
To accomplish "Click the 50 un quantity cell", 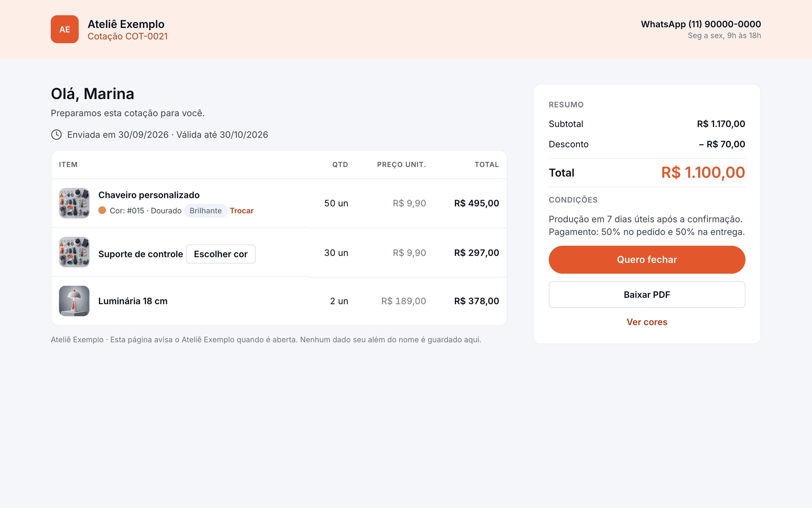I will coord(336,203).
